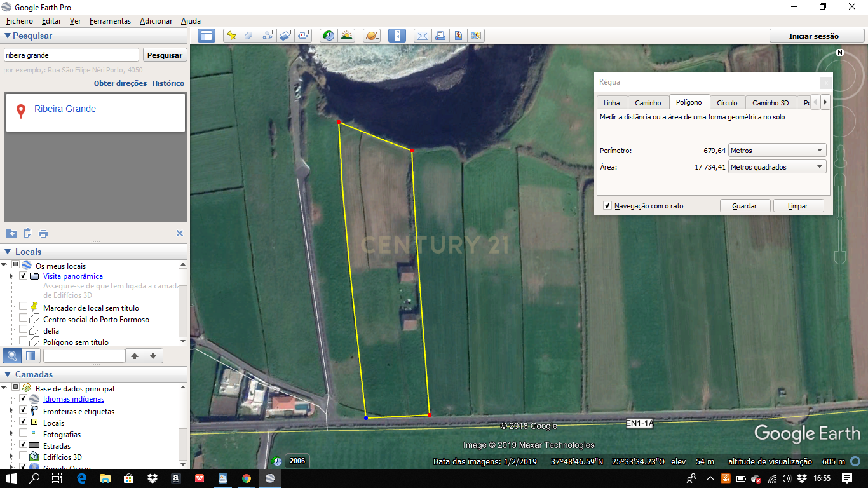The width and height of the screenshot is (868, 488).
Task: Click the Pesquisar search button
Action: tap(165, 55)
